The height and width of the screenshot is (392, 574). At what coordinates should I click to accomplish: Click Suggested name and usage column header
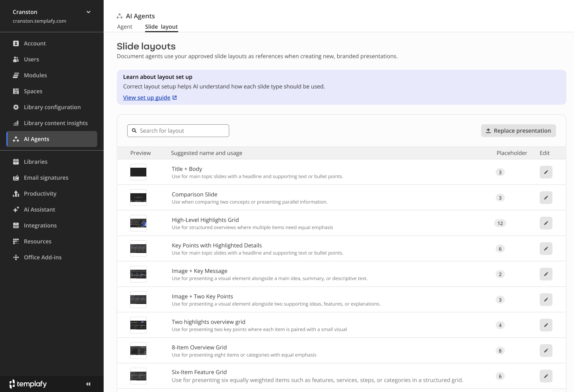pos(206,153)
